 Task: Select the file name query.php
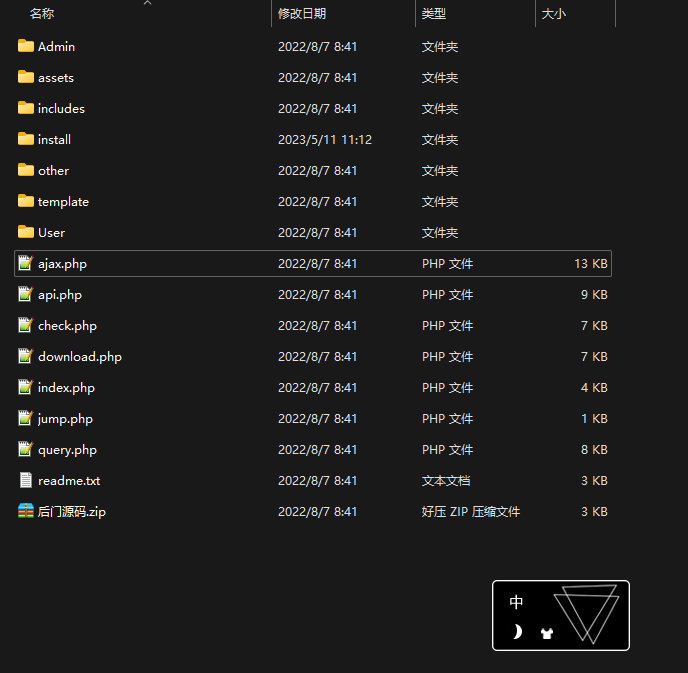click(x=68, y=450)
